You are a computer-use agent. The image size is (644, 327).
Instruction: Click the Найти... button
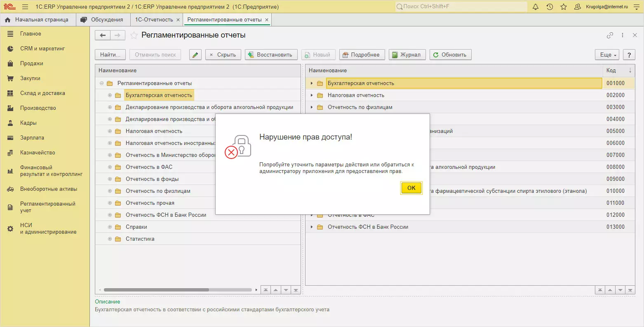pos(110,55)
